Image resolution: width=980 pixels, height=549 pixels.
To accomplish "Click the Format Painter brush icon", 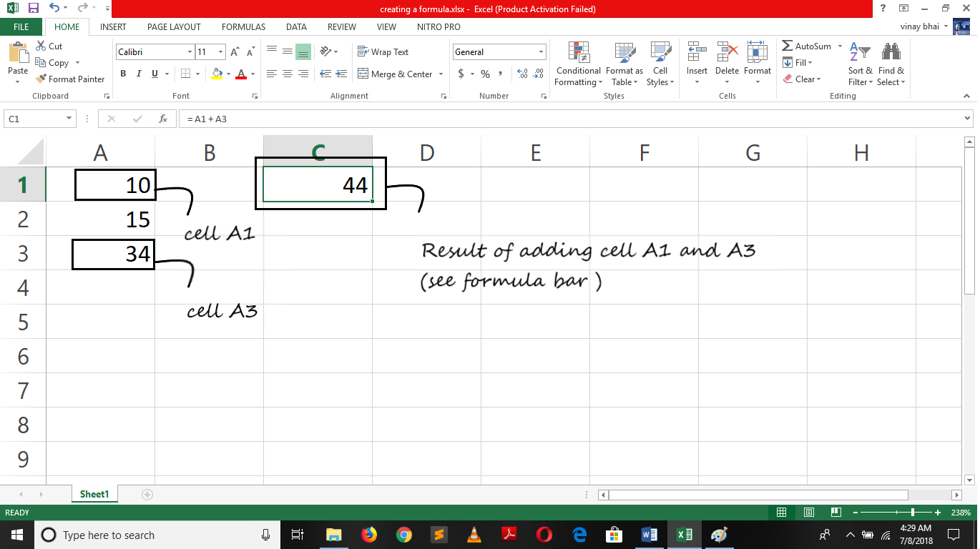I will [41, 79].
